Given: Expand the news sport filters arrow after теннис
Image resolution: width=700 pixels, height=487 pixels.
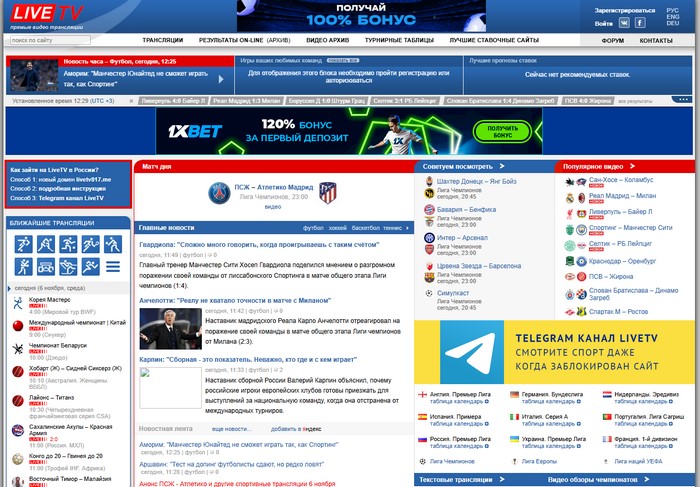Looking at the screenshot, I should tap(407, 228).
